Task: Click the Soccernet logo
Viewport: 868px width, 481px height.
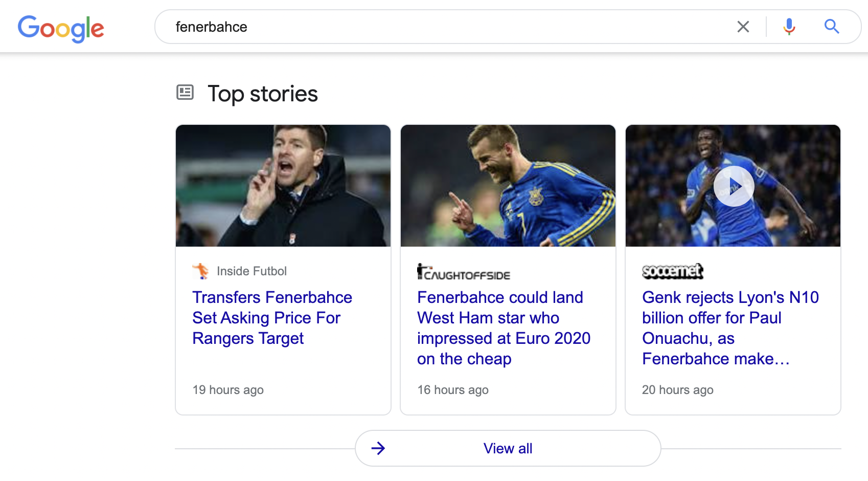Action: coord(672,271)
